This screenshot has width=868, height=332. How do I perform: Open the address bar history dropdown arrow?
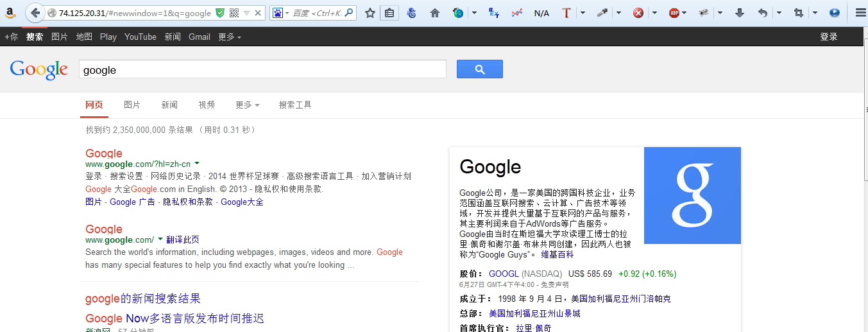(x=246, y=13)
